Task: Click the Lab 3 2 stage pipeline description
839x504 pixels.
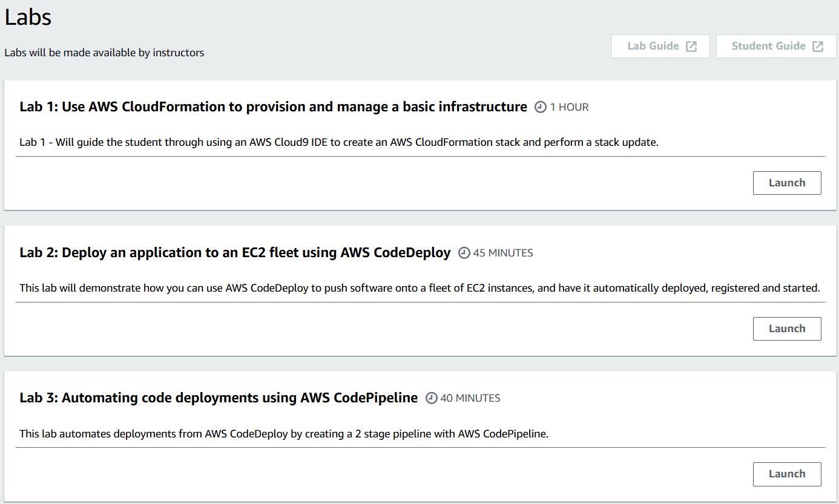Action: pos(284,434)
